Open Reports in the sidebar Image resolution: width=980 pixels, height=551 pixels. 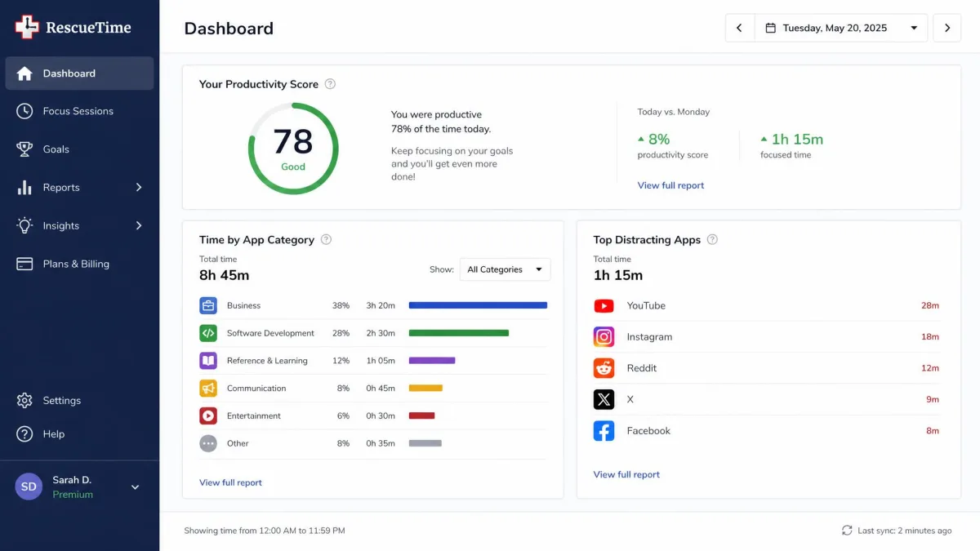click(79, 187)
